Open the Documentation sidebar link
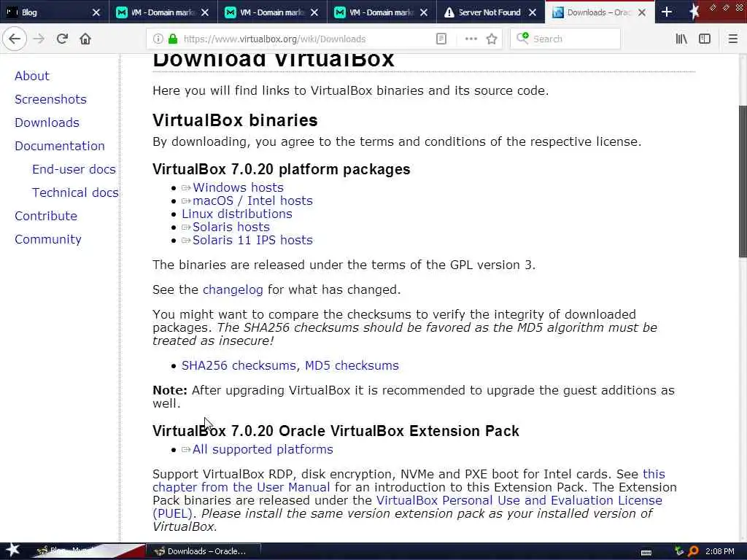The width and height of the screenshot is (747, 560). (60, 146)
